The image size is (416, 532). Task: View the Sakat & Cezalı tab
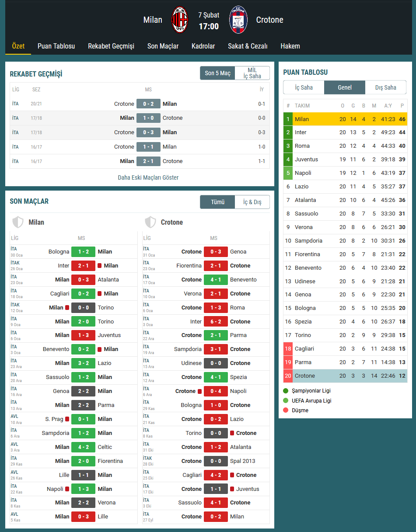248,46
